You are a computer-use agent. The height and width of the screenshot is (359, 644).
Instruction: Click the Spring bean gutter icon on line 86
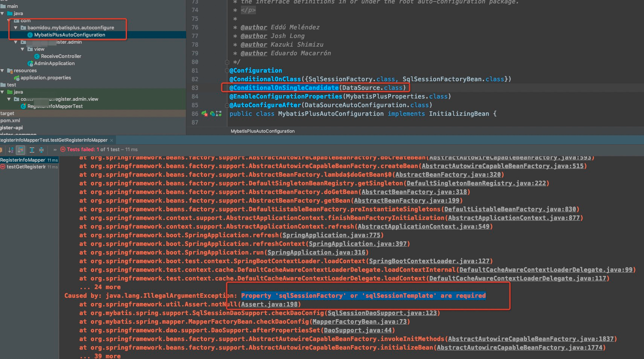(x=204, y=114)
